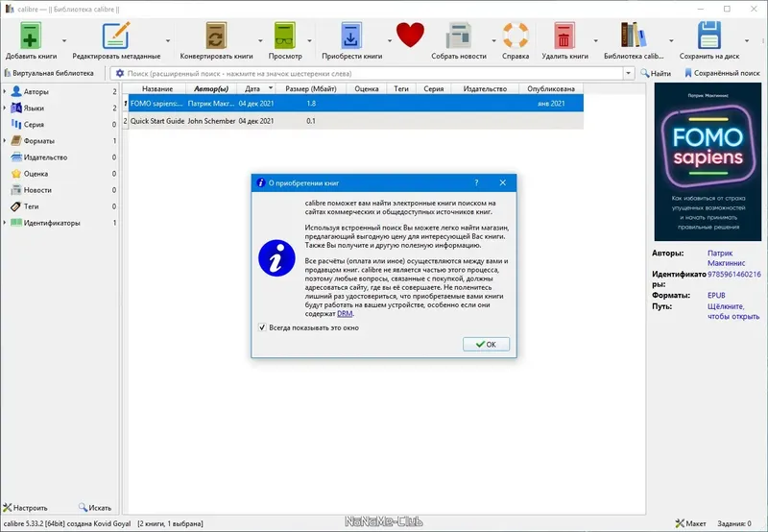Open identifier link 9785961460216
Viewport: 768px width, 532px height.
tap(734, 275)
